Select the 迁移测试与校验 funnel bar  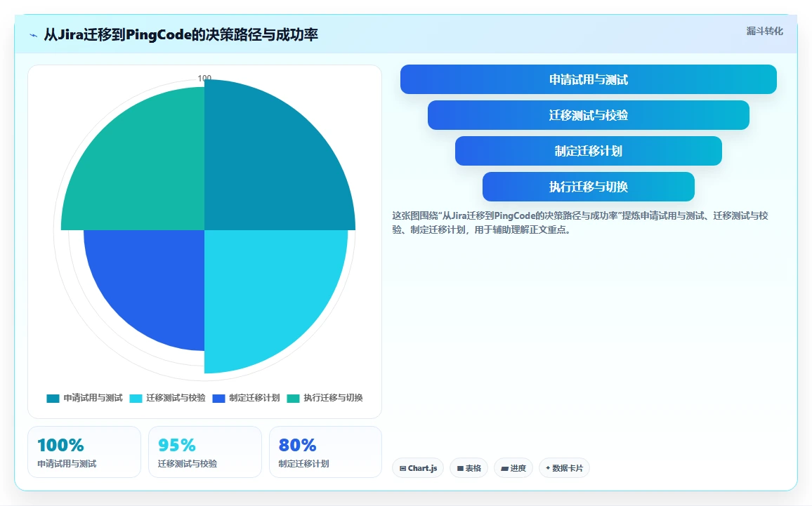pyautogui.click(x=589, y=115)
